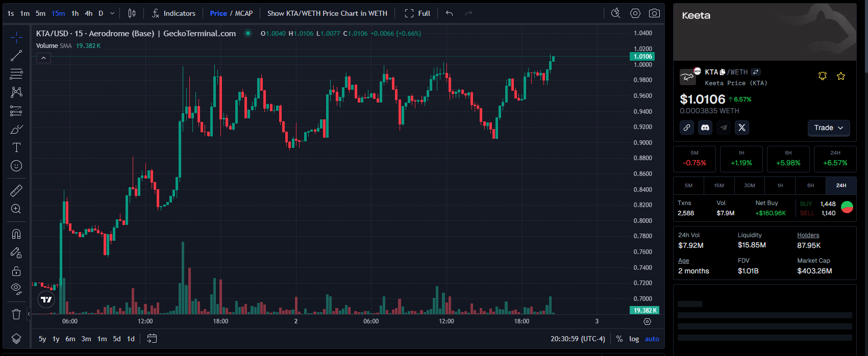Add KTA to favorites with star
The image size is (868, 356).
tap(841, 76)
